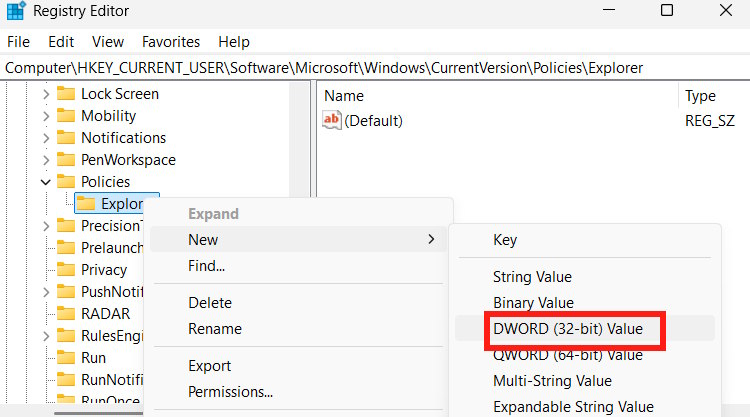This screenshot has width=750, height=417.
Task: Click the Notifications folder icon
Action: click(66, 138)
